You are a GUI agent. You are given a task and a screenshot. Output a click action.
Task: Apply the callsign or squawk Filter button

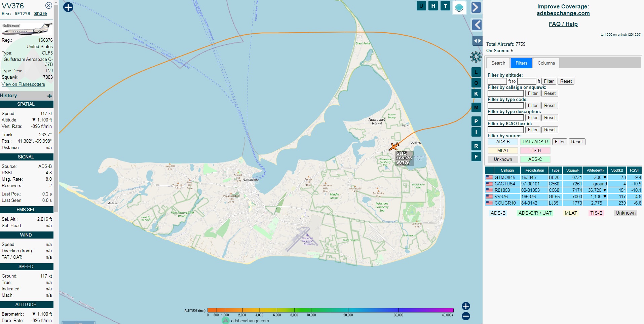533,94
